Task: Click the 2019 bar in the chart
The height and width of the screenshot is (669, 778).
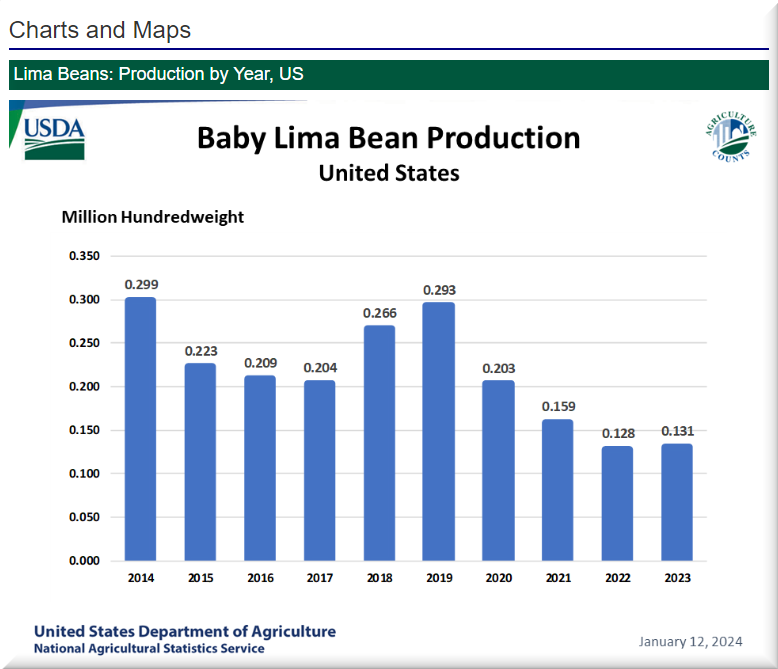Action: click(439, 431)
